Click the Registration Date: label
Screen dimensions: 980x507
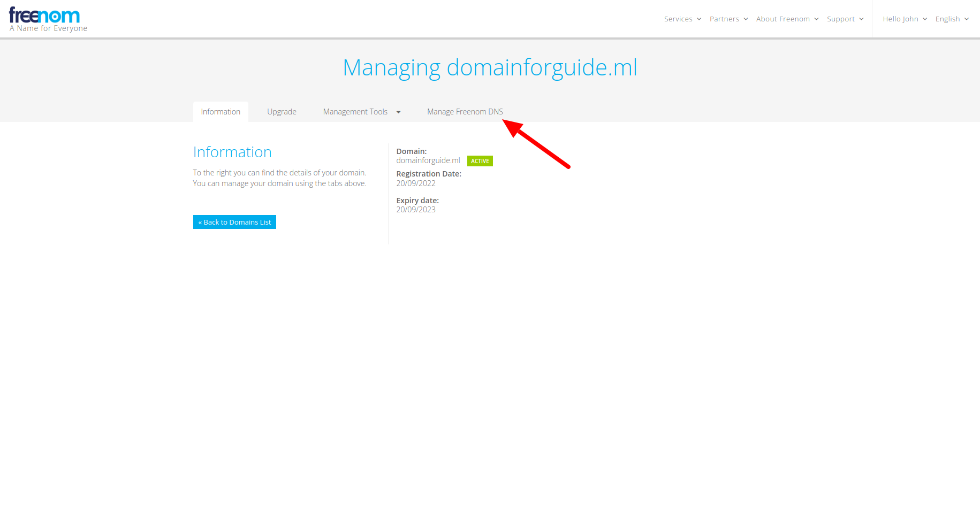pos(429,174)
